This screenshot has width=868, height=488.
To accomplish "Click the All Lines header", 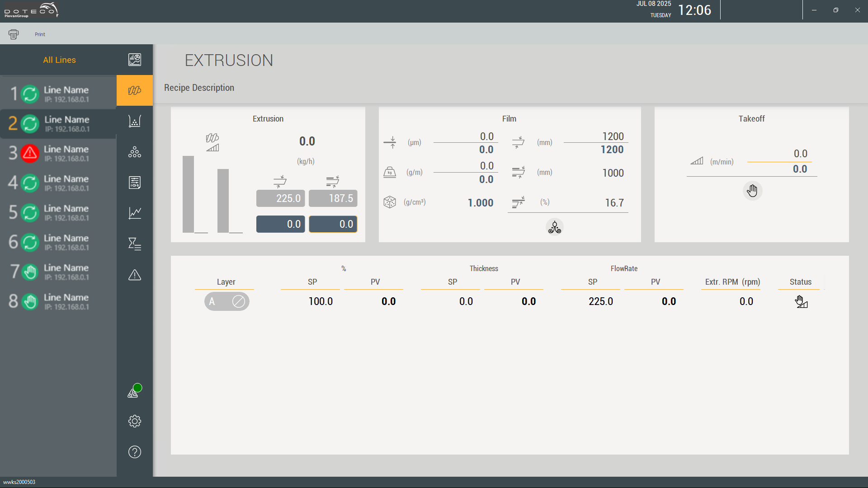I will pyautogui.click(x=59, y=60).
